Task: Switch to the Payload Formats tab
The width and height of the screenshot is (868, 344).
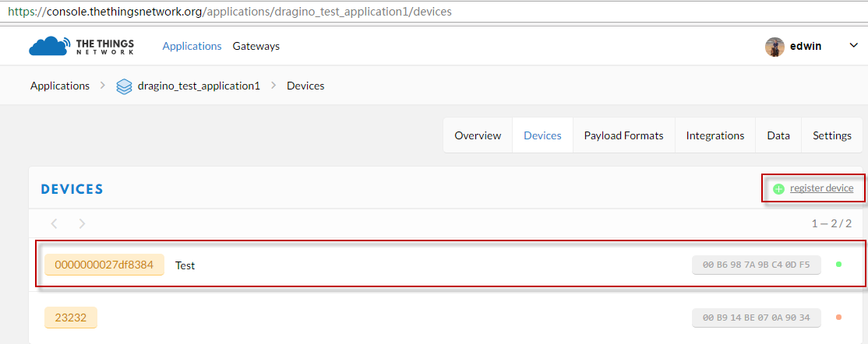Action: point(624,135)
